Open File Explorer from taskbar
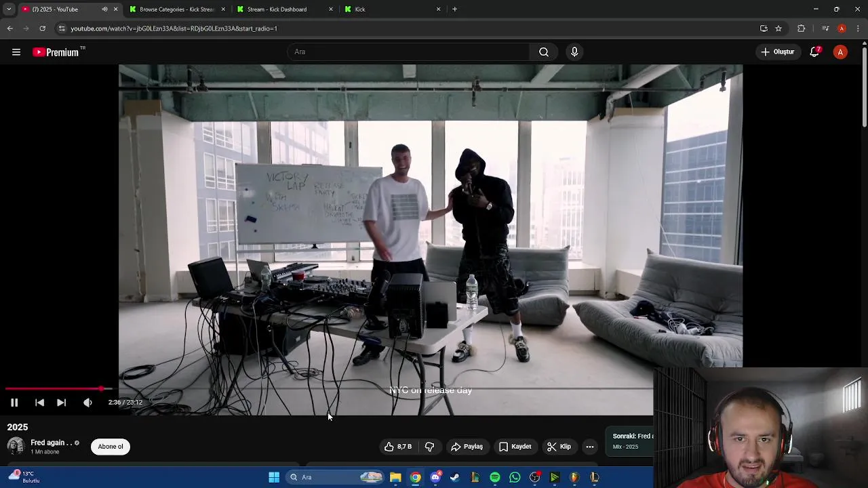Viewport: 868px width, 488px height. pyautogui.click(x=395, y=477)
